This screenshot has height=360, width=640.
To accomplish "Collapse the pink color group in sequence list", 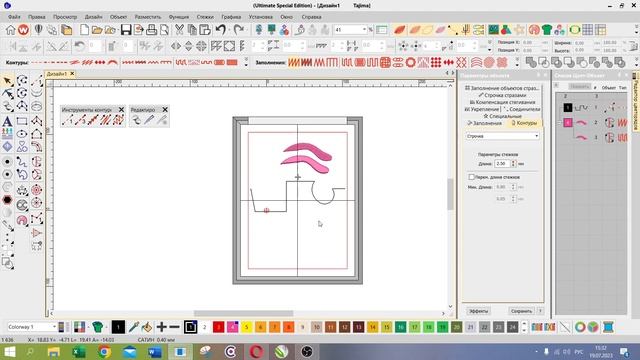I will pyautogui.click(x=560, y=122).
